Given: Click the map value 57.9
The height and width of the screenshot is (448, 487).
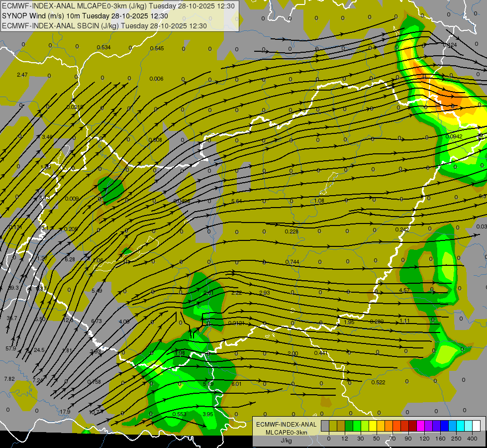Looking at the screenshot, I should pyautogui.click(x=11, y=348).
